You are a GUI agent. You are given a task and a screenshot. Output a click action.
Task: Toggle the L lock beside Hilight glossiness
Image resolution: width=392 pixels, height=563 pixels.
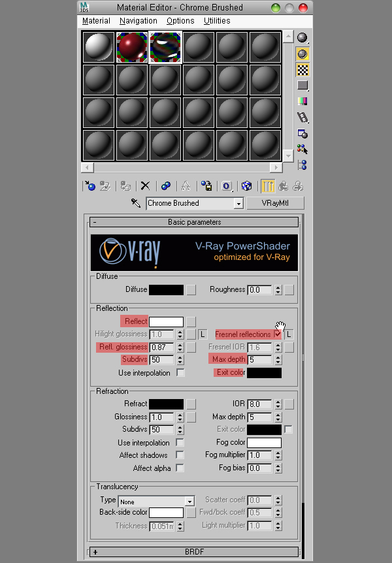click(x=203, y=334)
